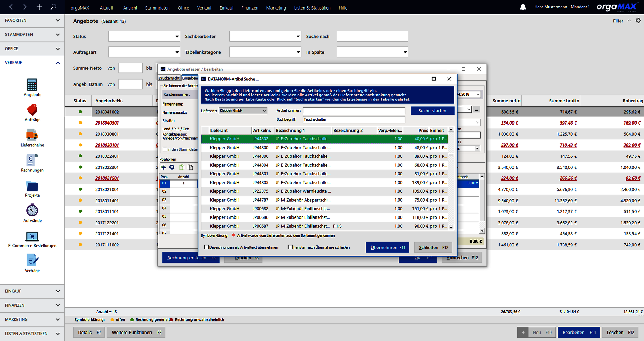Expand the FINANZEN sidebar section

pyautogui.click(x=32, y=305)
